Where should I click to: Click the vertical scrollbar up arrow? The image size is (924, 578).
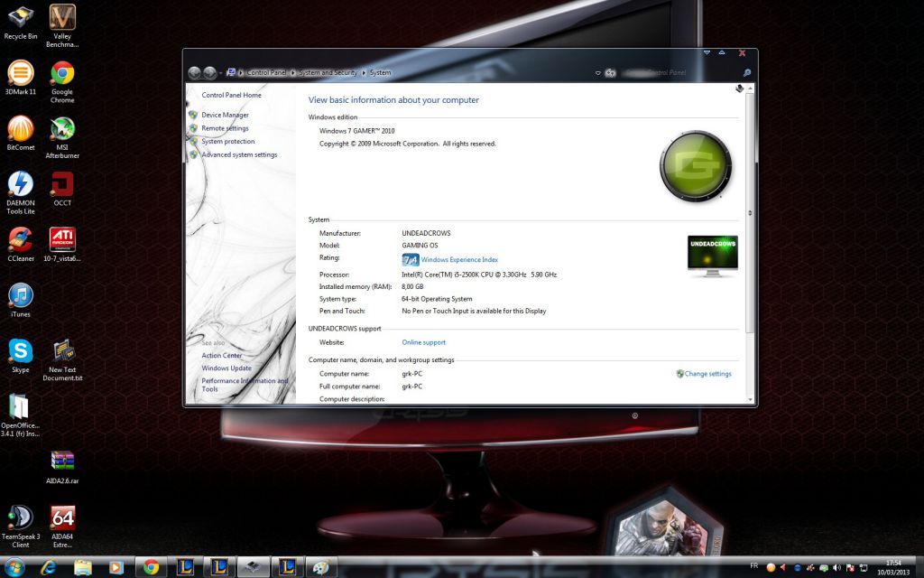click(x=750, y=88)
